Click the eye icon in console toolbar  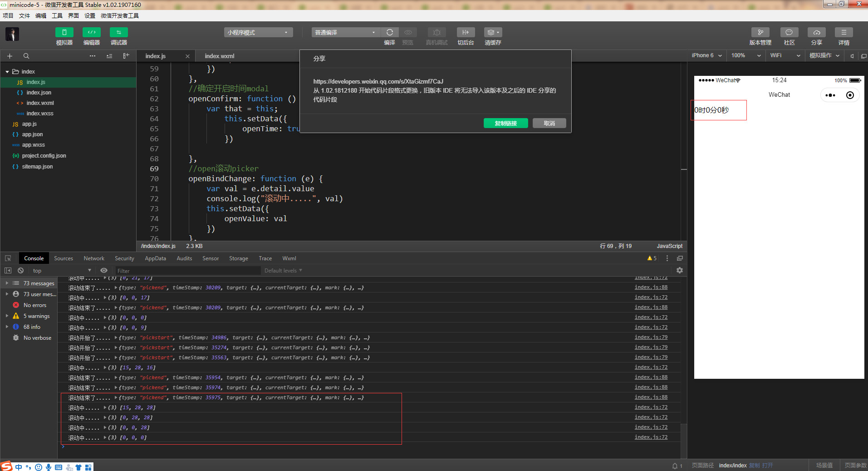(104, 270)
